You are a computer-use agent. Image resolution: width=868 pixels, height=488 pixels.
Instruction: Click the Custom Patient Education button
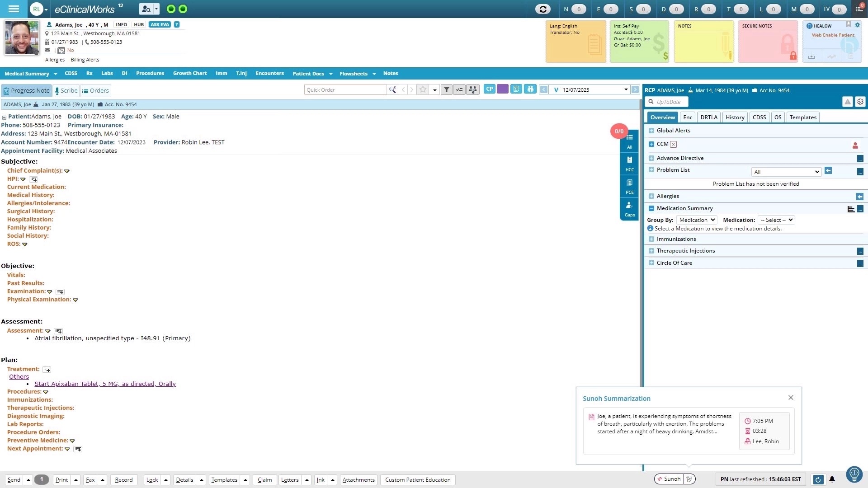point(417,480)
